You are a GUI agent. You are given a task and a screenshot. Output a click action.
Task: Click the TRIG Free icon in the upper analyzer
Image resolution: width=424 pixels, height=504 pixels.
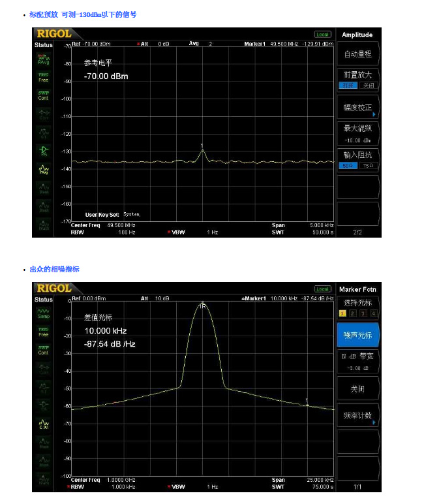[x=43, y=77]
